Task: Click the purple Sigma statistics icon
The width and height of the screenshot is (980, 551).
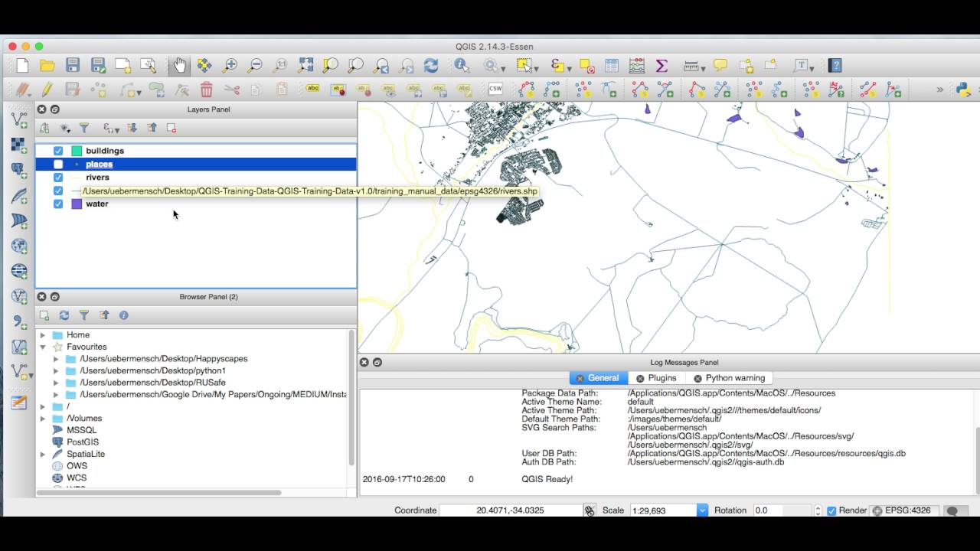Action: click(x=662, y=66)
